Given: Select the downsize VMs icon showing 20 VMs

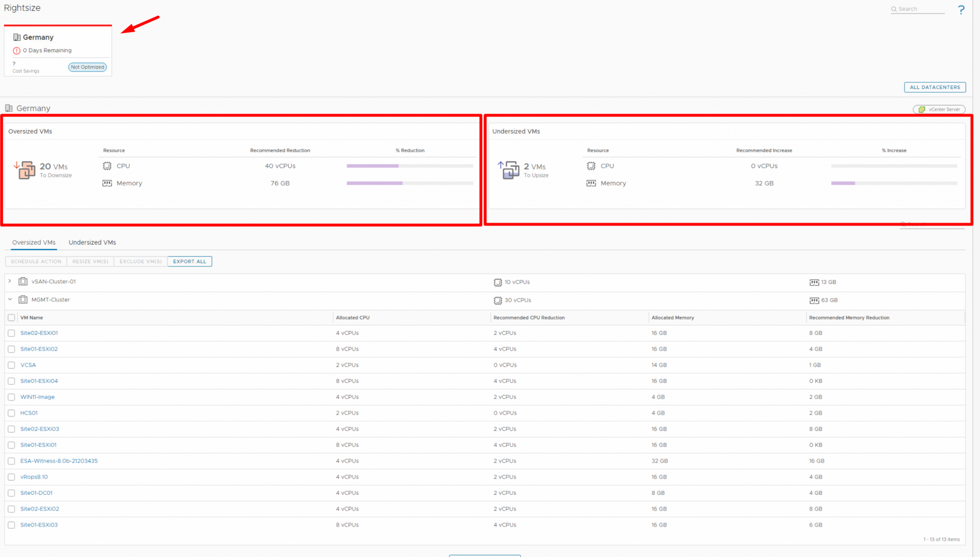Looking at the screenshot, I should coord(26,169).
